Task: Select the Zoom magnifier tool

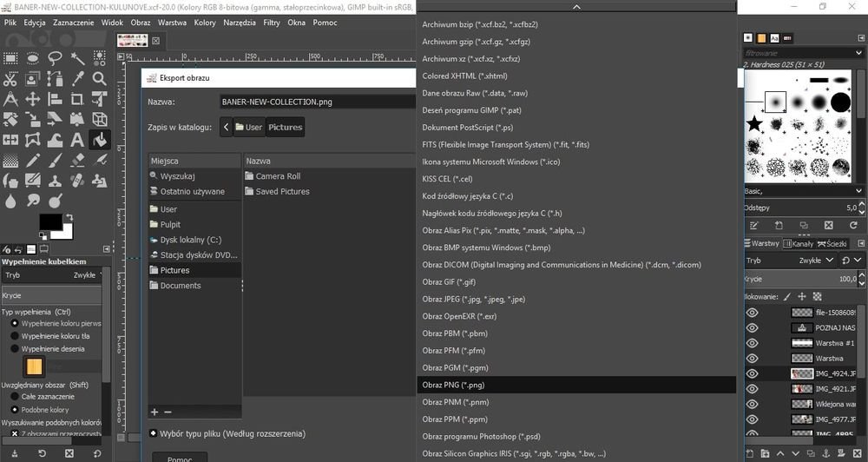Action: pyautogui.click(x=100, y=79)
